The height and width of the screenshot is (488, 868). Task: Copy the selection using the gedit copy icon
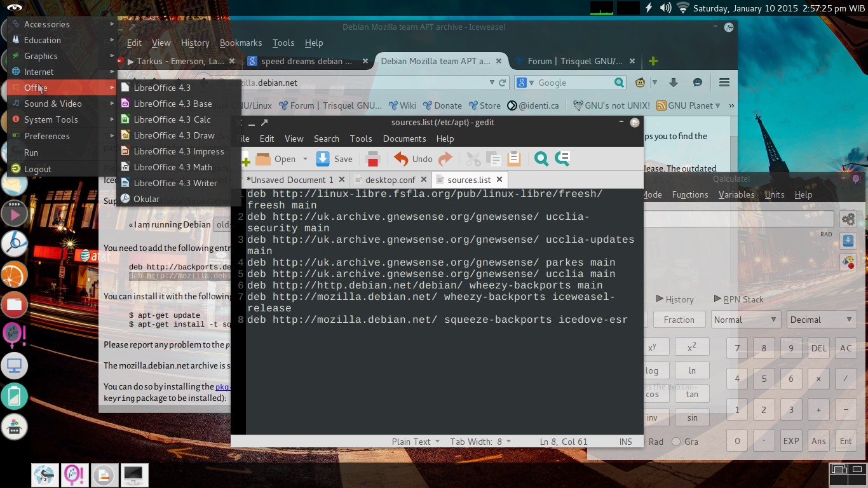(494, 159)
